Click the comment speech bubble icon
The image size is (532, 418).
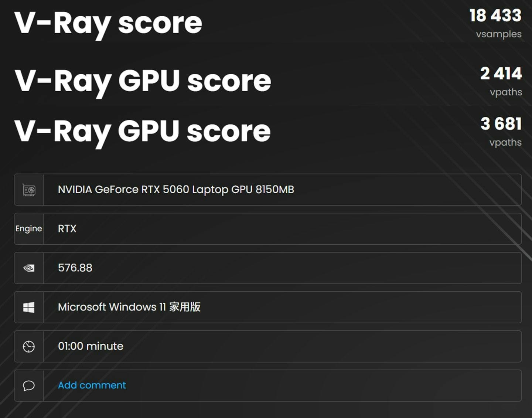point(29,385)
